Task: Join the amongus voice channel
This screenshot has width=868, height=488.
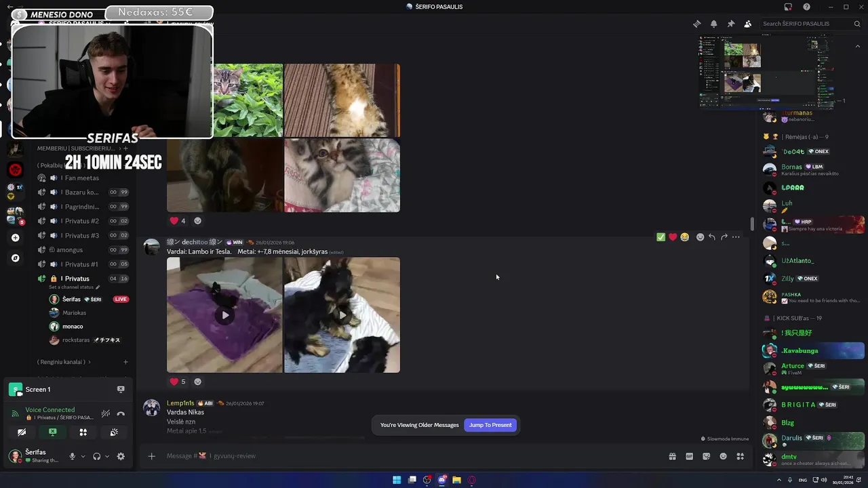Action: tap(83, 249)
